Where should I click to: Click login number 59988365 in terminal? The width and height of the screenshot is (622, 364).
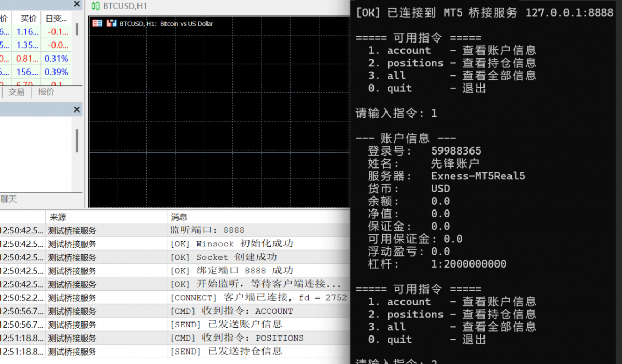(x=456, y=151)
